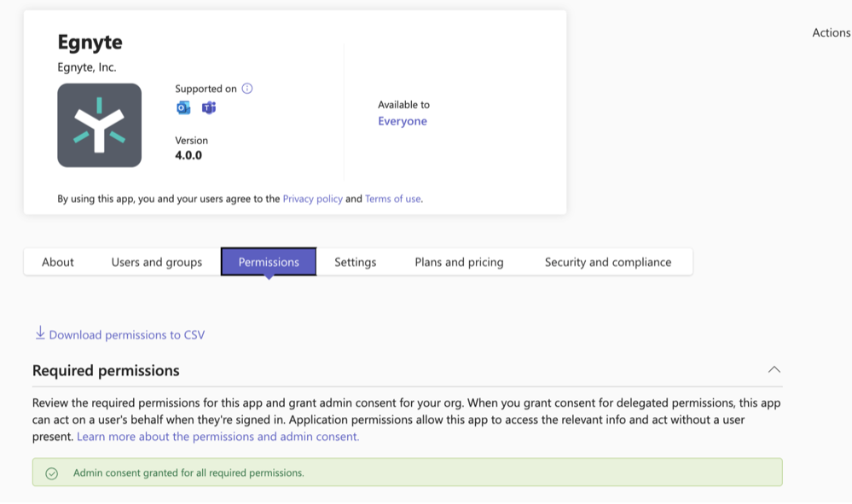Open the Plans and pricing tab
This screenshot has height=504, width=852.
click(459, 262)
